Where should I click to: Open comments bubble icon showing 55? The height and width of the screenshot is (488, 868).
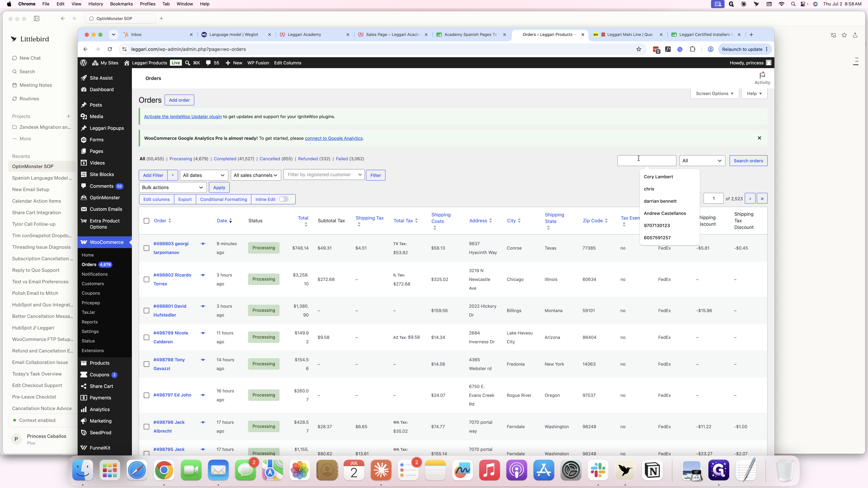(208, 63)
